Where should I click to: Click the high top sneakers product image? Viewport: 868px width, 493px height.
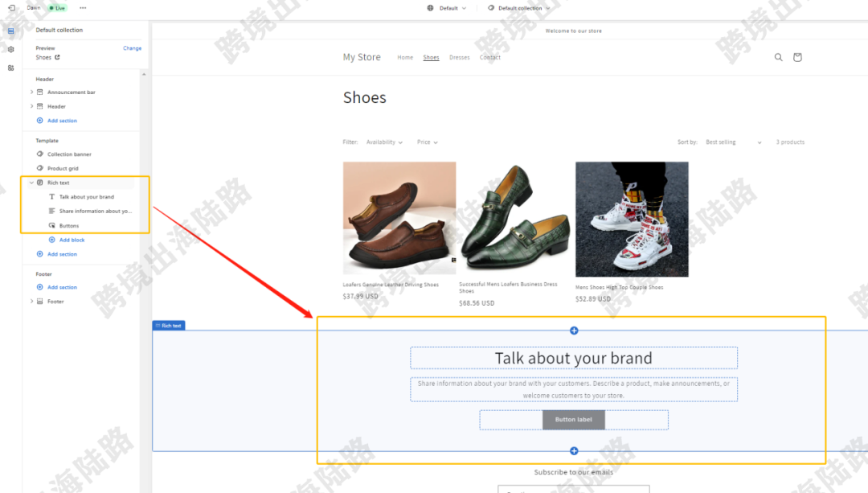tap(632, 220)
